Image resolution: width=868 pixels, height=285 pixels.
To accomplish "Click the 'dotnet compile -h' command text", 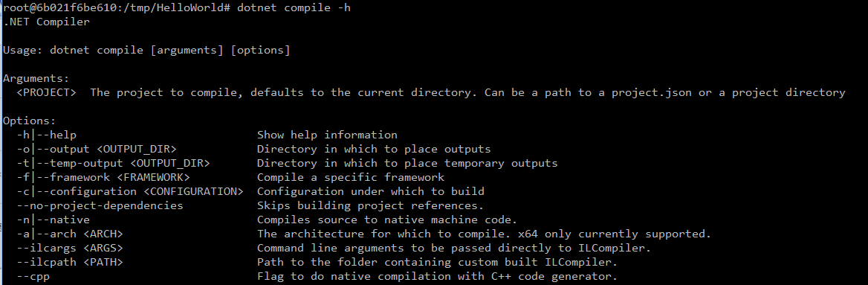I will click(x=294, y=7).
